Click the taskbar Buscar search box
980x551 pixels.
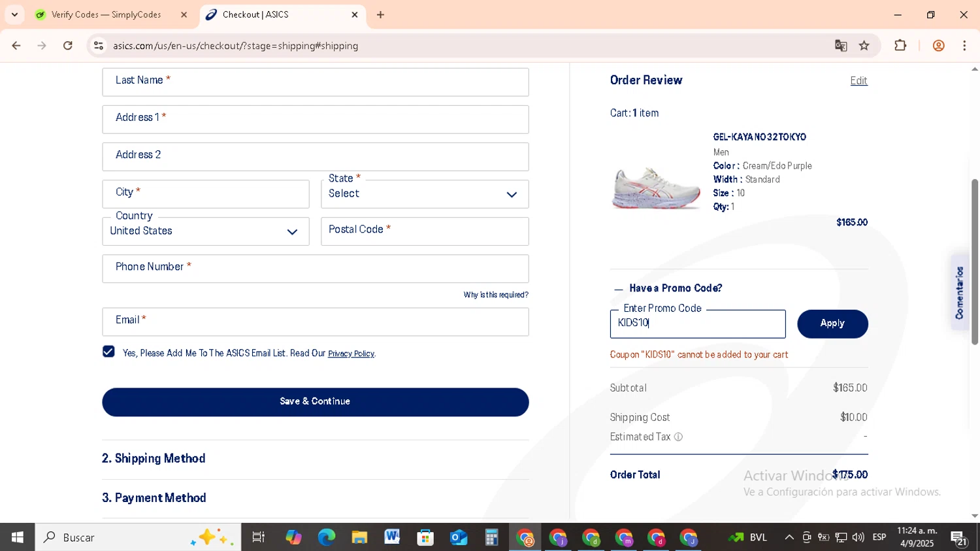click(x=138, y=537)
